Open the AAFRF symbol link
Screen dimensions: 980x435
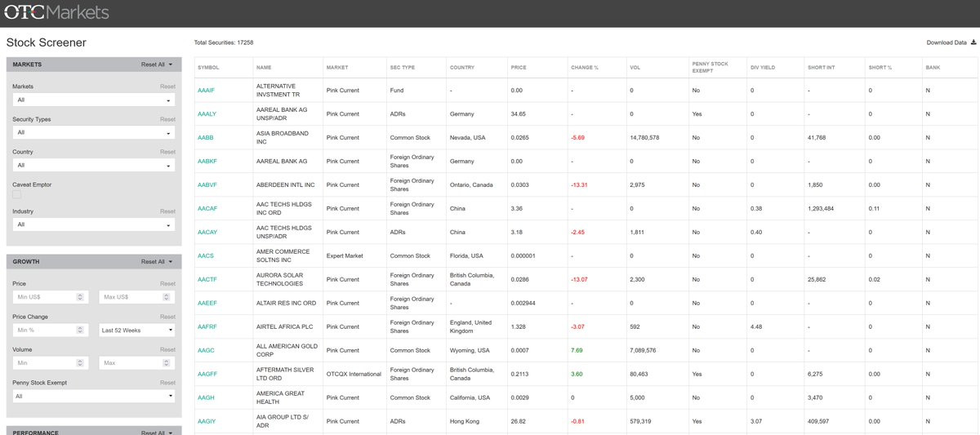(207, 327)
